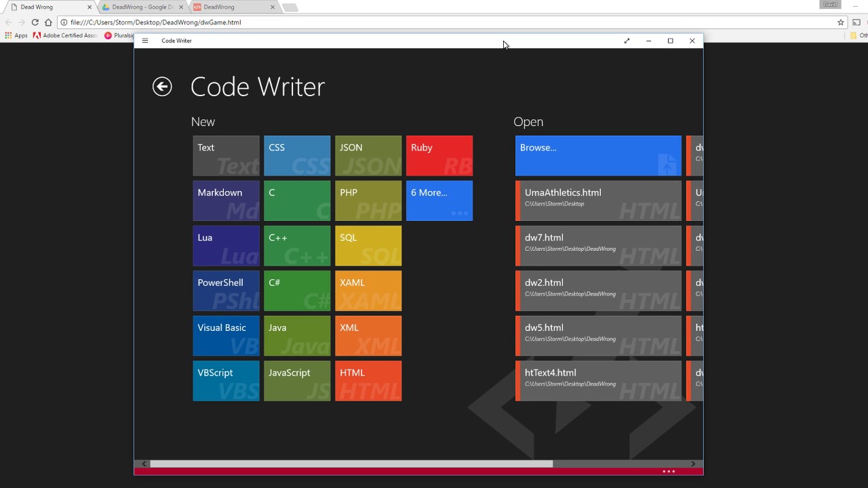The image size is (868, 488).
Task: Click the Chrome back navigation arrow
Action: [x=8, y=22]
